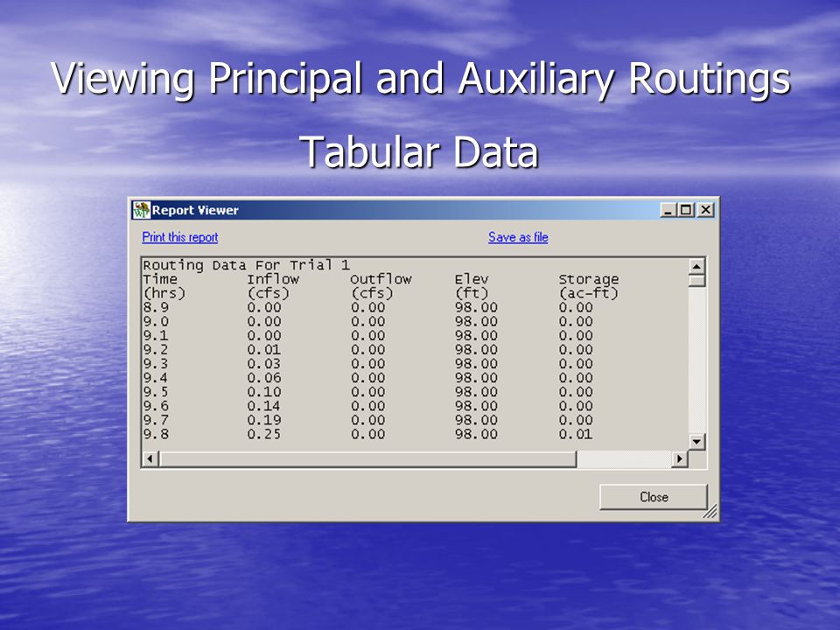Click inflow value 0.19

coord(264,420)
